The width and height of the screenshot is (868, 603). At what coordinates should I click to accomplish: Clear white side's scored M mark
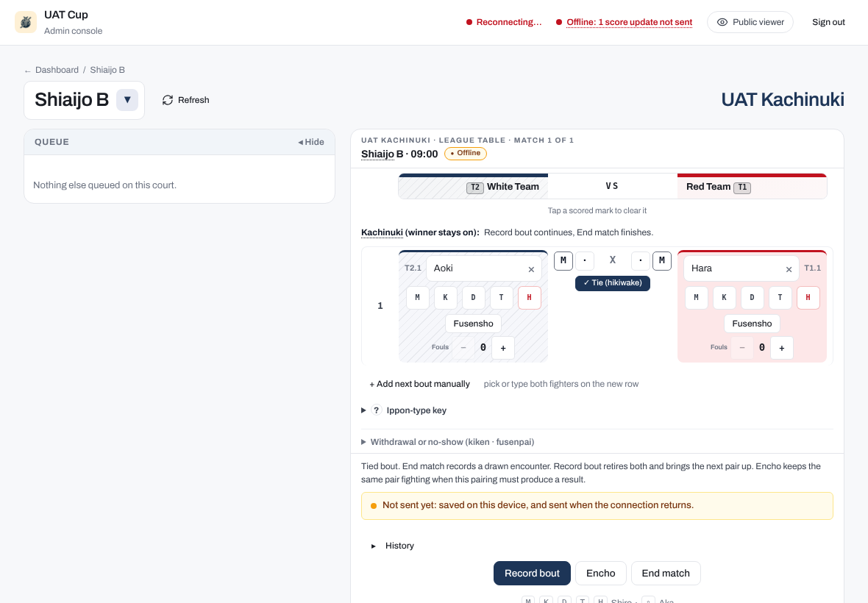pos(563,260)
